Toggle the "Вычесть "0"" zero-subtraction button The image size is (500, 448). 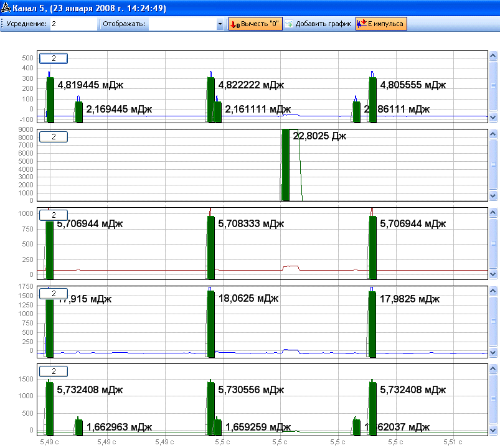255,24
